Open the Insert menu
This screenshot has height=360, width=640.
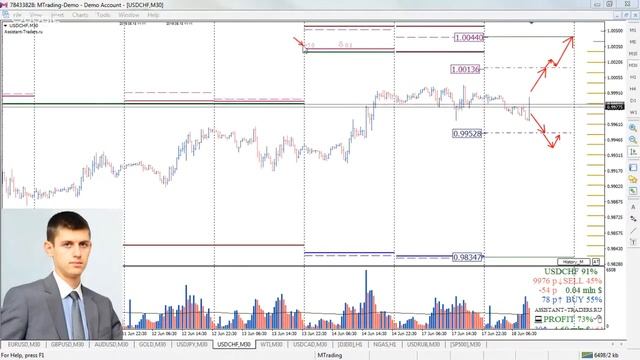pos(57,15)
